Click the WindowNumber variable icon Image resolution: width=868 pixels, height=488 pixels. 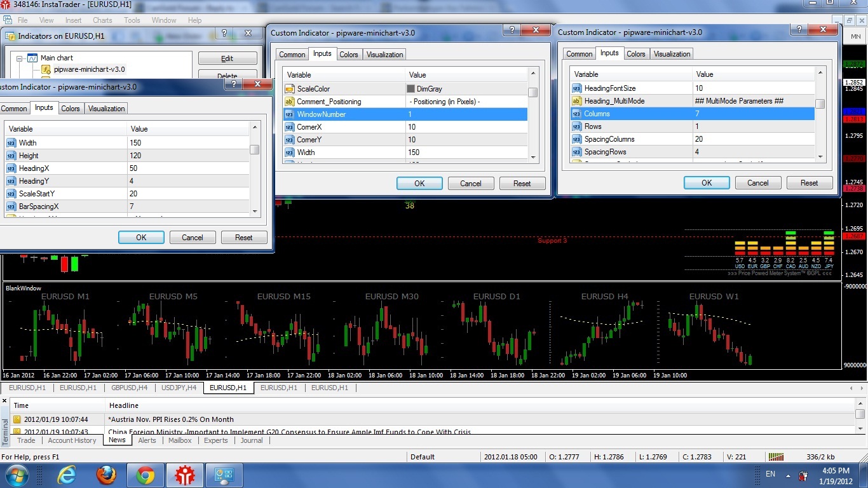point(290,114)
